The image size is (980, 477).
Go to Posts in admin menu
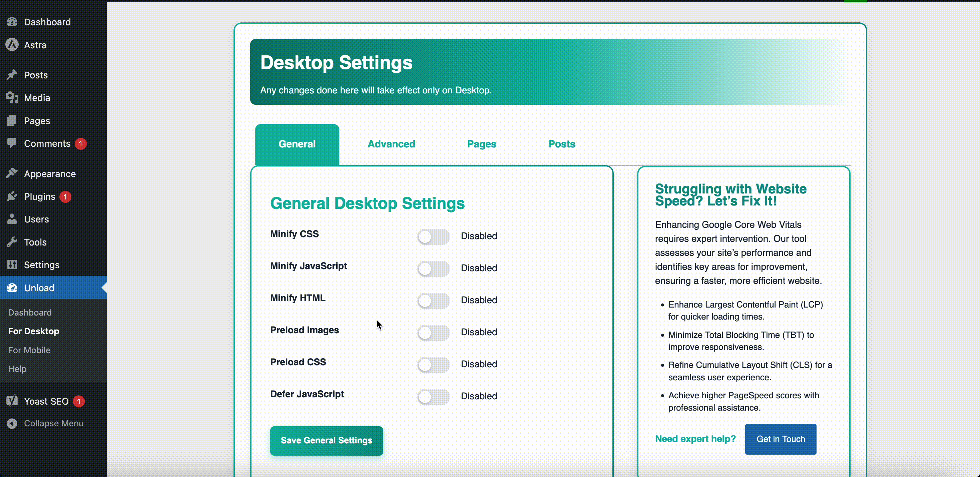click(53, 75)
